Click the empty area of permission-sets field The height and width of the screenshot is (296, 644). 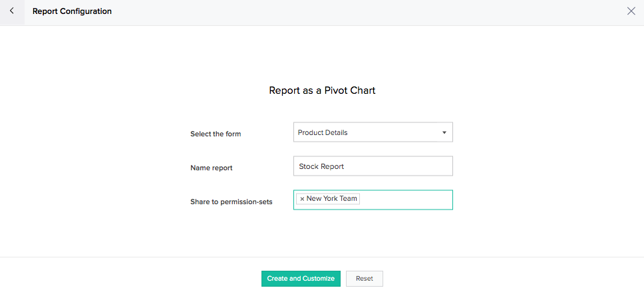pyautogui.click(x=406, y=200)
